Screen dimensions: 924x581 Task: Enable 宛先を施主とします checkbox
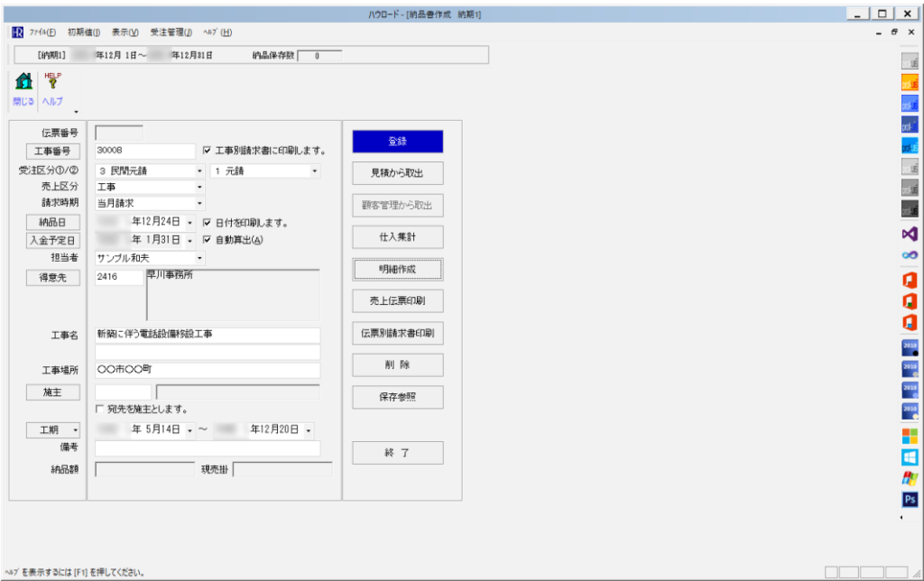click(100, 409)
